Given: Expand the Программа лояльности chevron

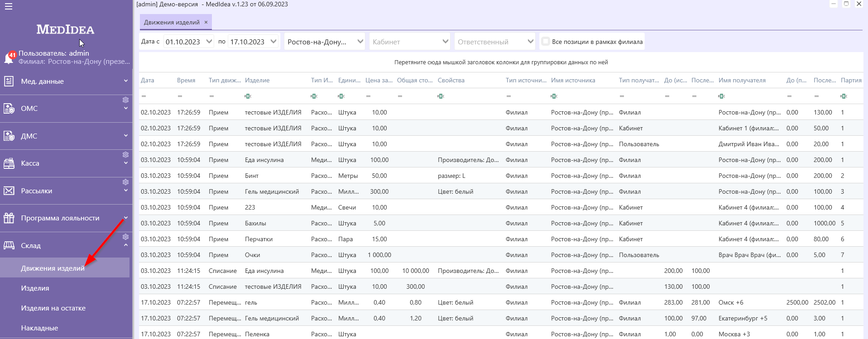Looking at the screenshot, I should pyautogui.click(x=125, y=218).
